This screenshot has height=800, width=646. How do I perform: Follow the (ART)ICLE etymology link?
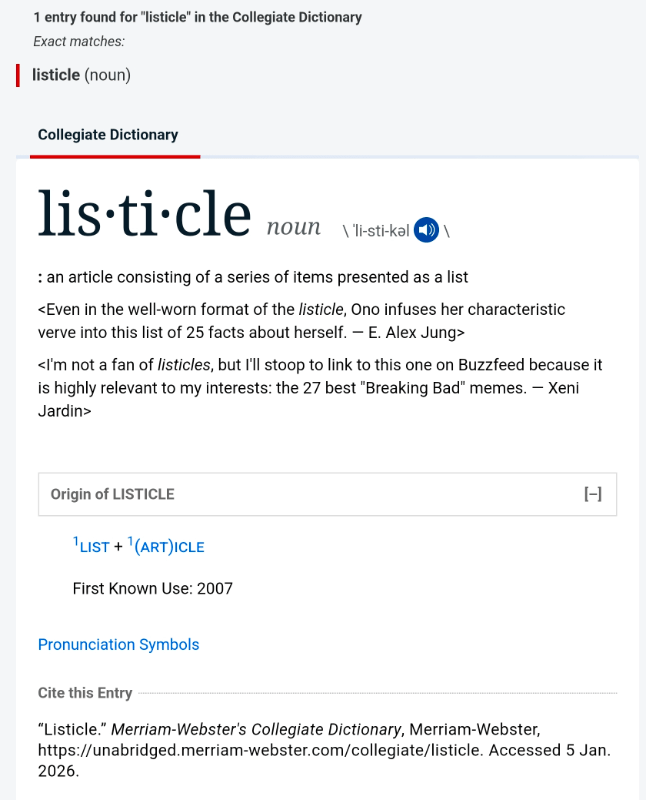tap(168, 547)
